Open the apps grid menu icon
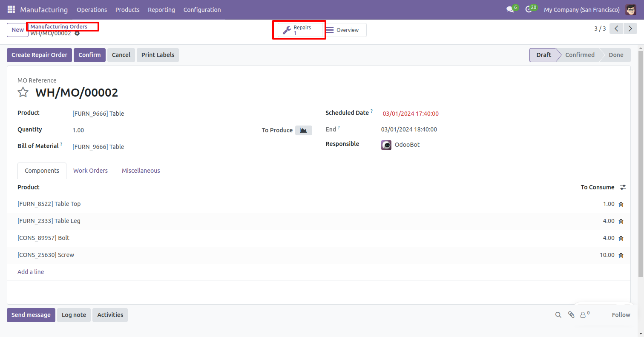Image resolution: width=644 pixels, height=337 pixels. click(11, 9)
